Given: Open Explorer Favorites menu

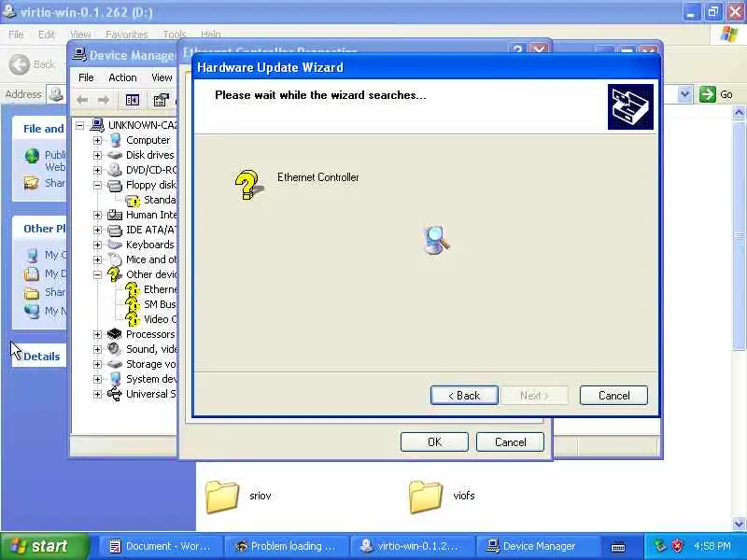Looking at the screenshot, I should pos(126,35).
